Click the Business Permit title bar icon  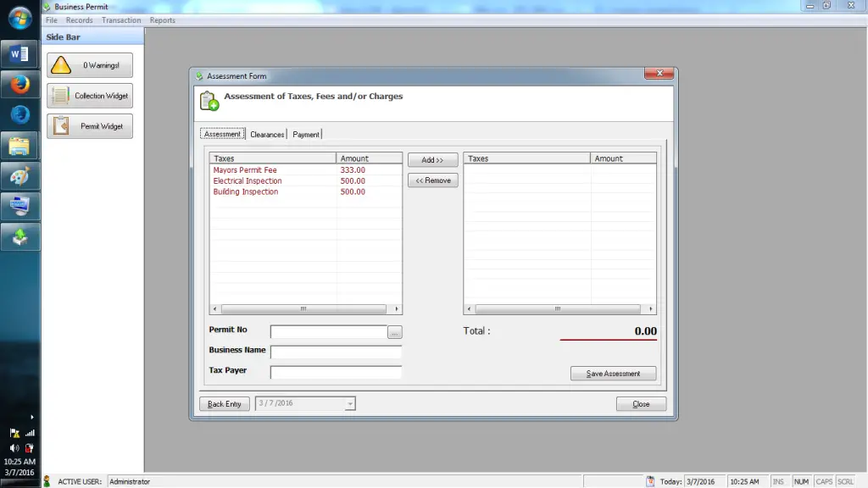click(47, 7)
